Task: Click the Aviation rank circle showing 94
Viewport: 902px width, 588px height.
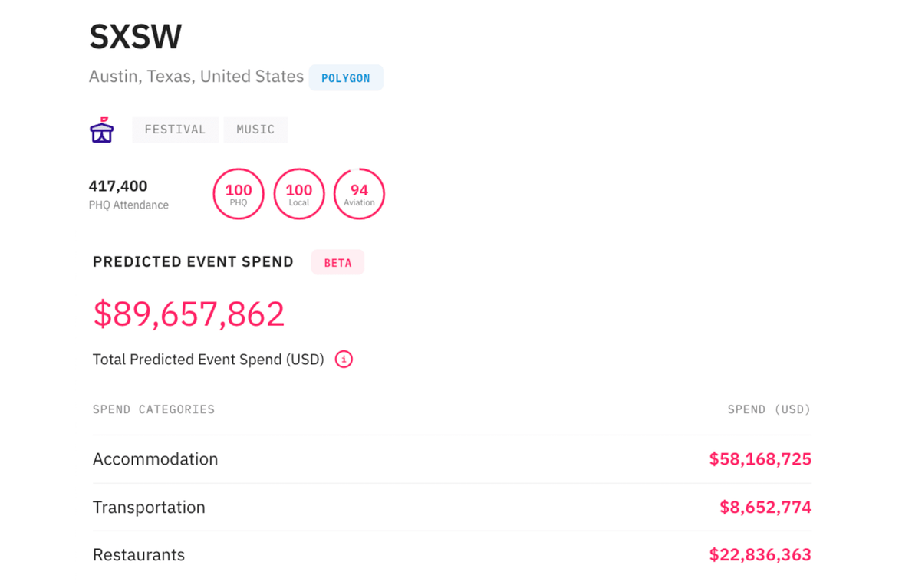Action: pyautogui.click(x=358, y=194)
